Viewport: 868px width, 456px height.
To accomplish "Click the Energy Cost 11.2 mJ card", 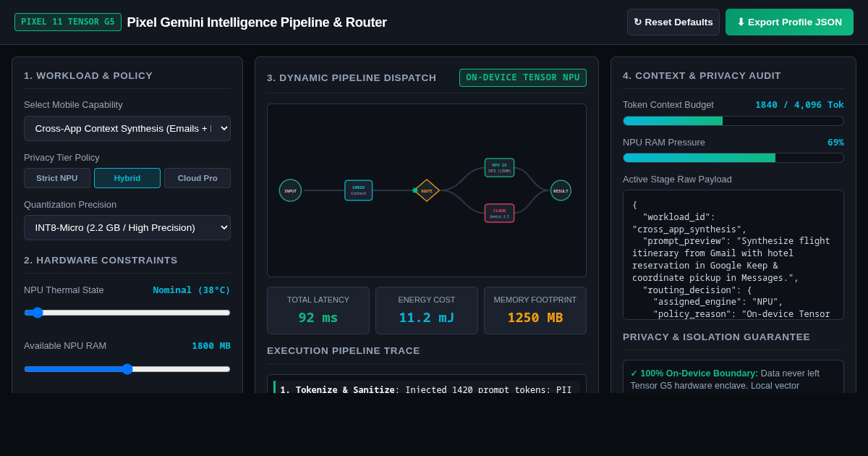I will (427, 311).
